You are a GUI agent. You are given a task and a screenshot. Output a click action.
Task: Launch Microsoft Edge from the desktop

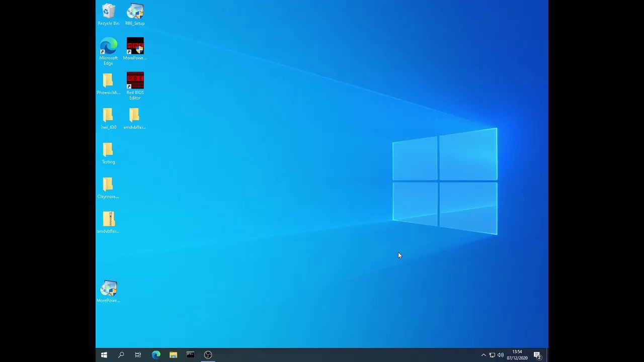tap(108, 51)
